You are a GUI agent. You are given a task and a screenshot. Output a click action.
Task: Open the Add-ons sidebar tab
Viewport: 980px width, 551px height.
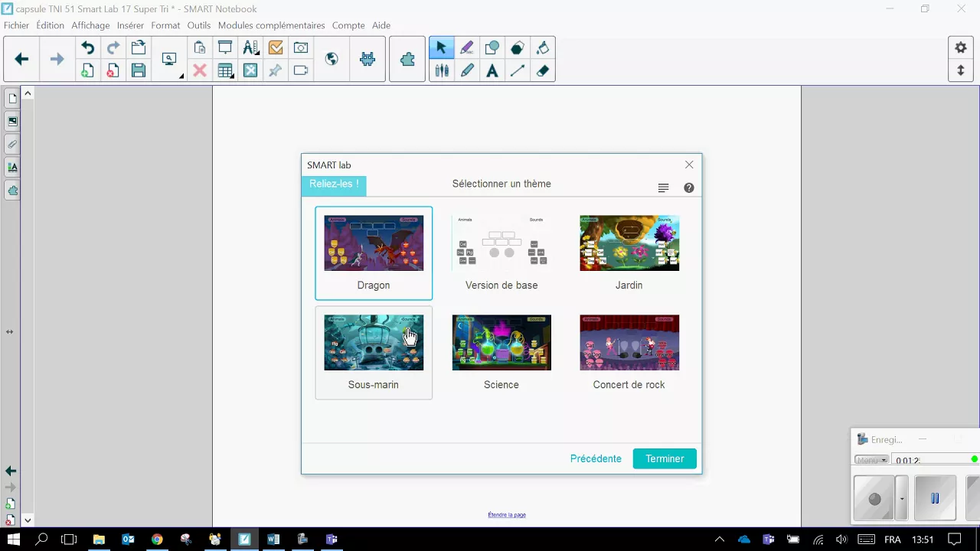click(12, 190)
